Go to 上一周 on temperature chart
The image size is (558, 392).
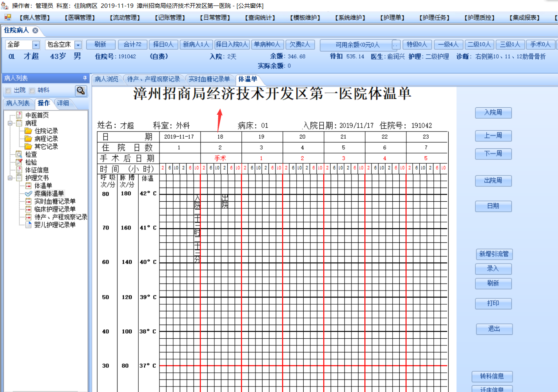coord(493,136)
